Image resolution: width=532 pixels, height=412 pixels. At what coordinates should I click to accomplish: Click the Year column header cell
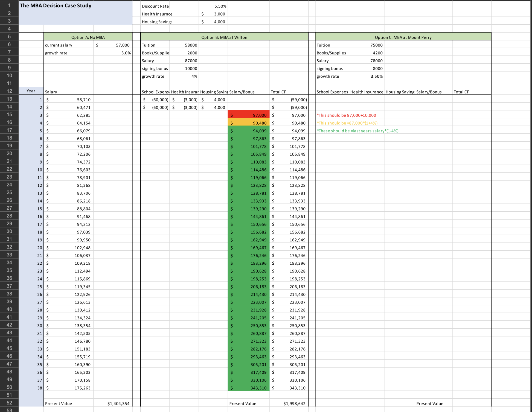[31, 91]
